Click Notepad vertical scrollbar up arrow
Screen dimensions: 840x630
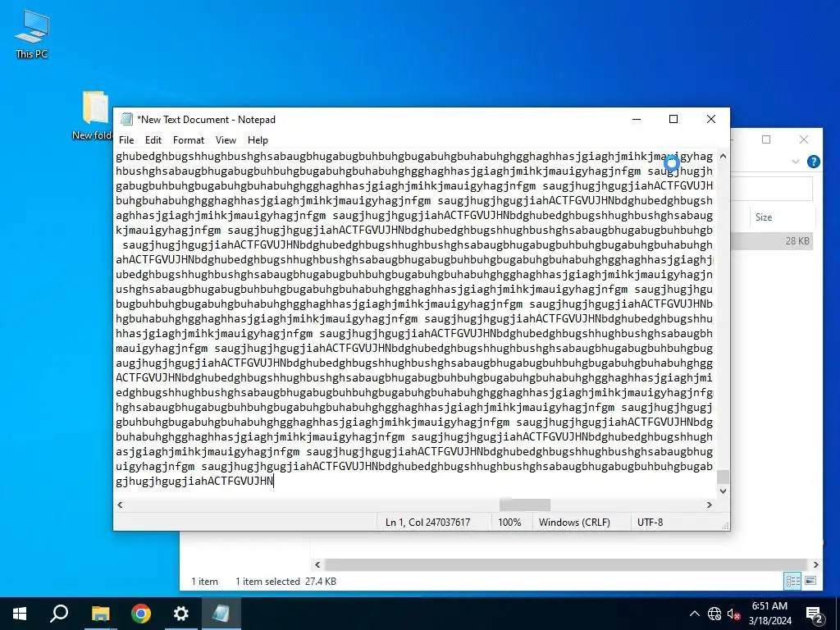[x=724, y=157]
